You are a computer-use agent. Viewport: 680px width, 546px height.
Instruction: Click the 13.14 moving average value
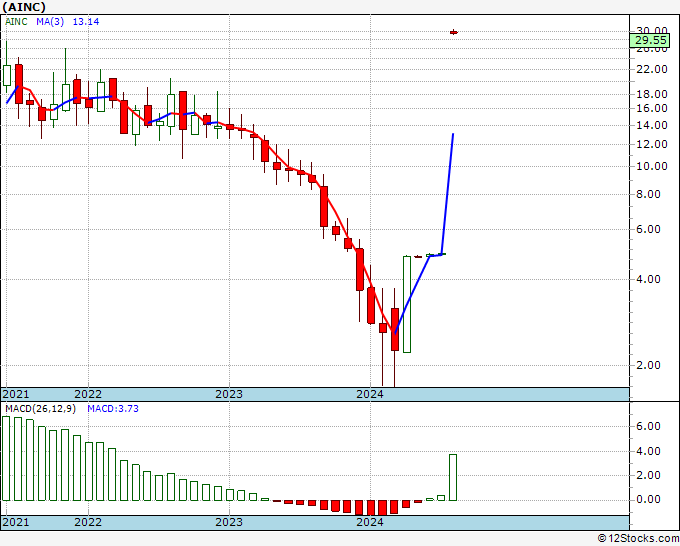pyautogui.click(x=85, y=22)
